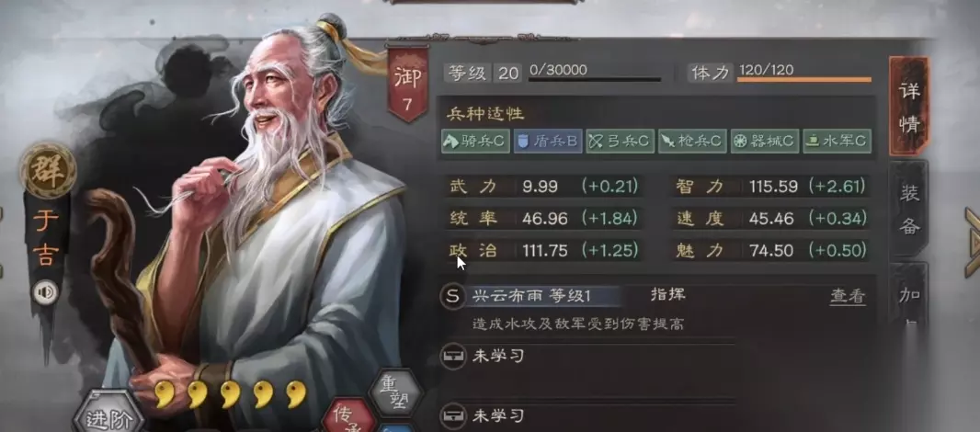This screenshot has width=980, height=432.
Task: Switch to the 装备 tab
Action: pos(909,208)
